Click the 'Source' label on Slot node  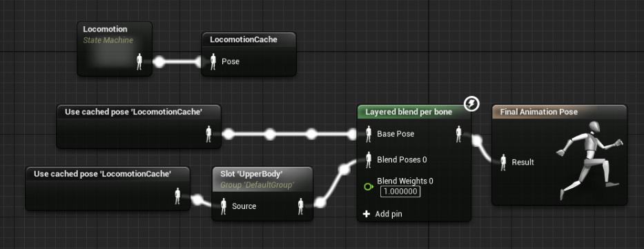click(244, 206)
